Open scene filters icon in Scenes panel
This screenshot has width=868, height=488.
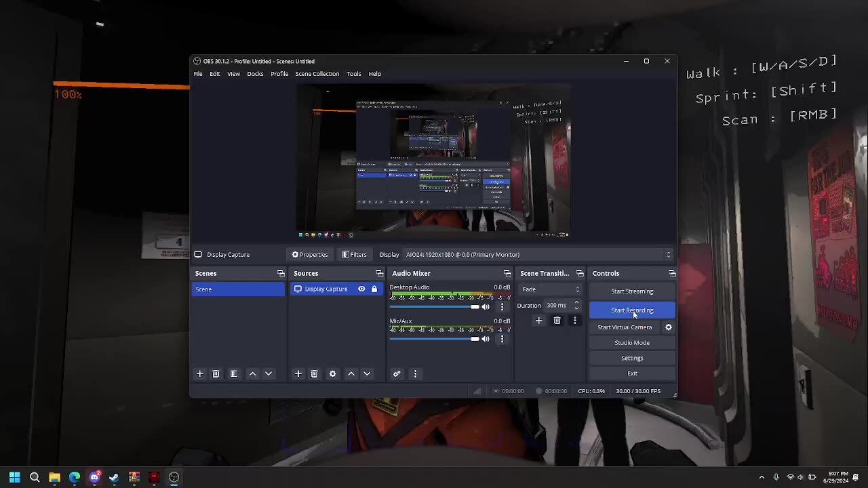(234, 373)
